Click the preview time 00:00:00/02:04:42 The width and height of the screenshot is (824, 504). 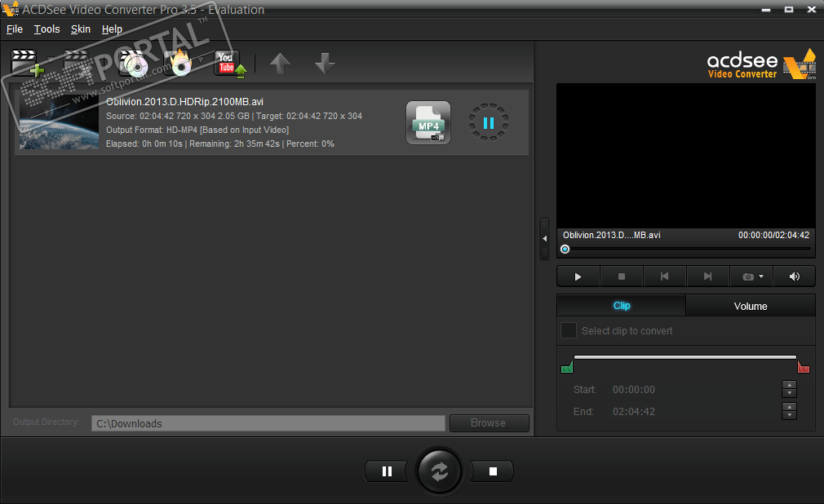pyautogui.click(x=773, y=235)
